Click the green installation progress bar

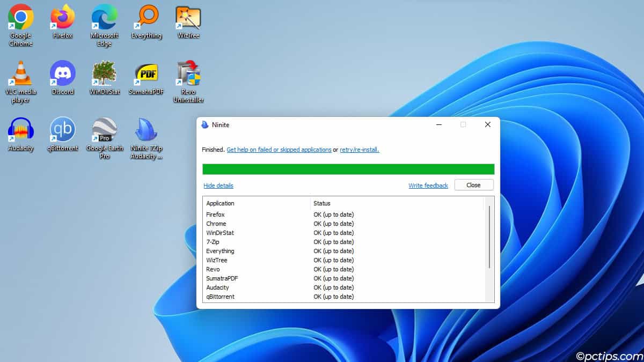[348, 168]
